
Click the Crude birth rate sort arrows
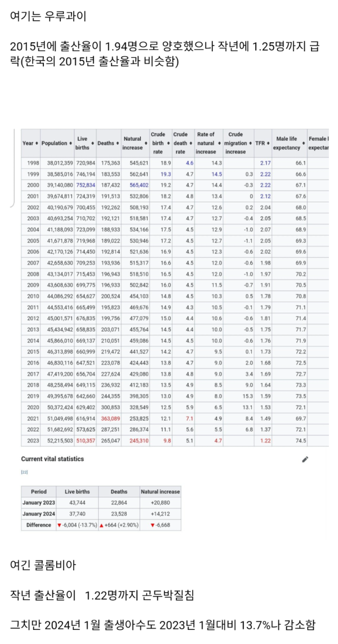click(x=168, y=144)
